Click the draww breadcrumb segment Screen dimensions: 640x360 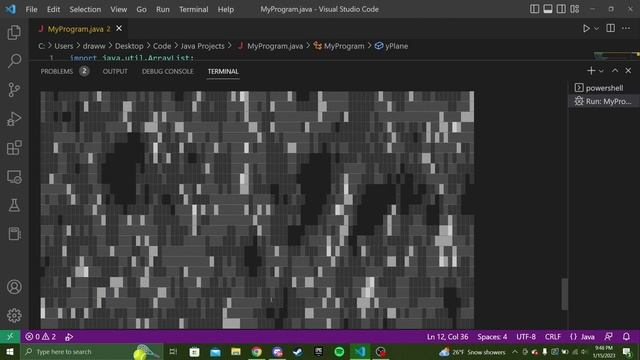point(94,46)
